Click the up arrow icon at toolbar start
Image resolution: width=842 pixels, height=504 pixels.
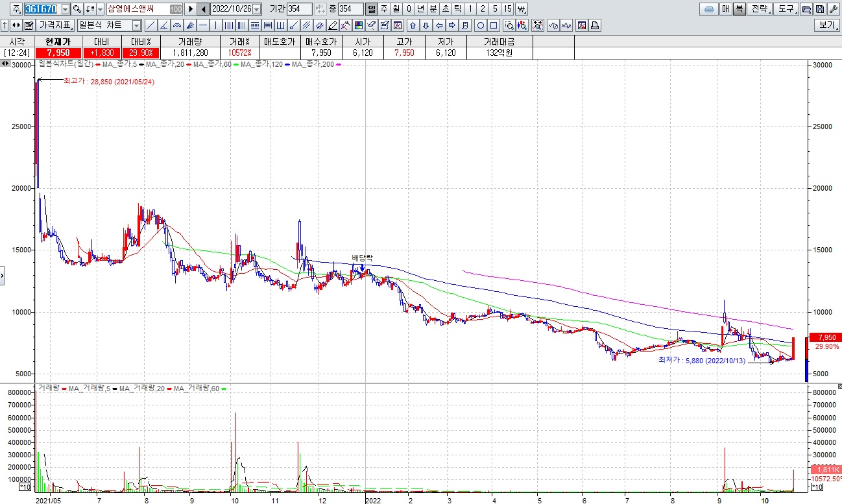[x=5, y=25]
